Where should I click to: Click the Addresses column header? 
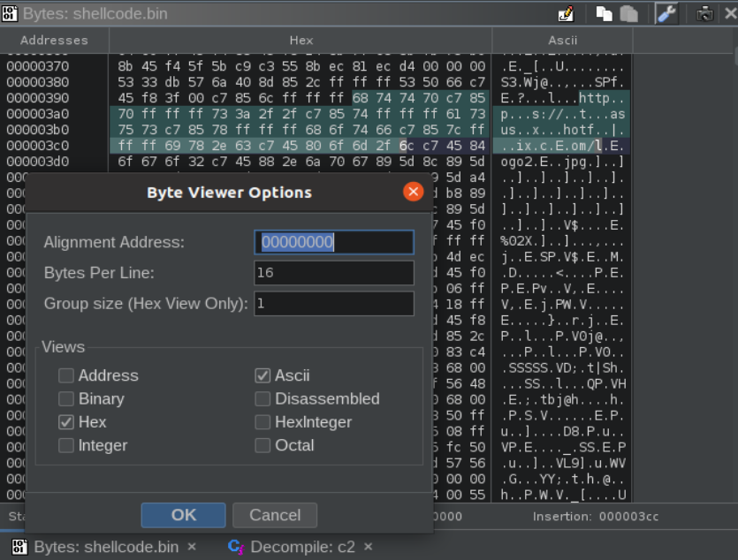click(54, 41)
